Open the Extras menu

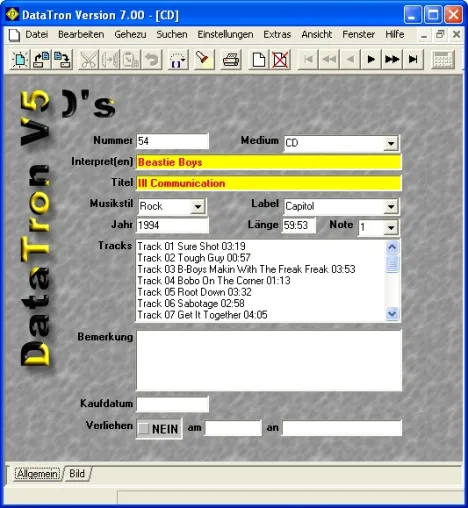tap(277, 34)
